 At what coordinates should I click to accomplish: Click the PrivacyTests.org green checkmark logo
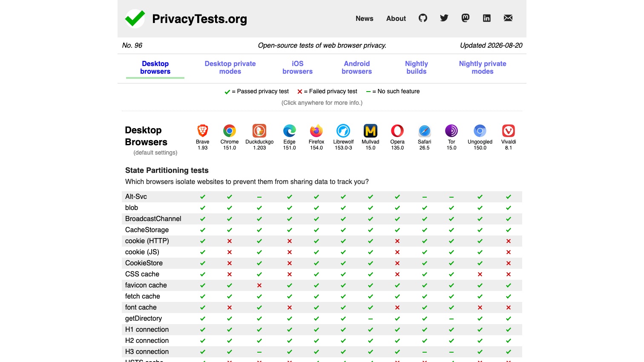135,18
